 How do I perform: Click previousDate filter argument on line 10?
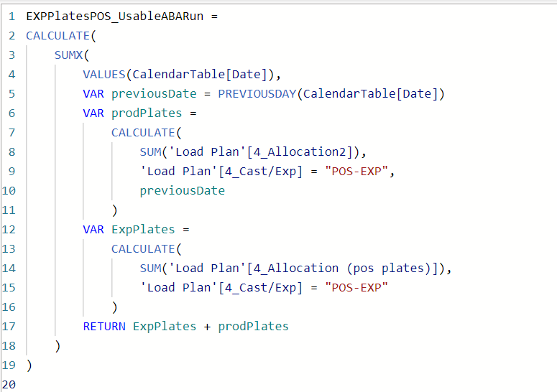(x=183, y=191)
